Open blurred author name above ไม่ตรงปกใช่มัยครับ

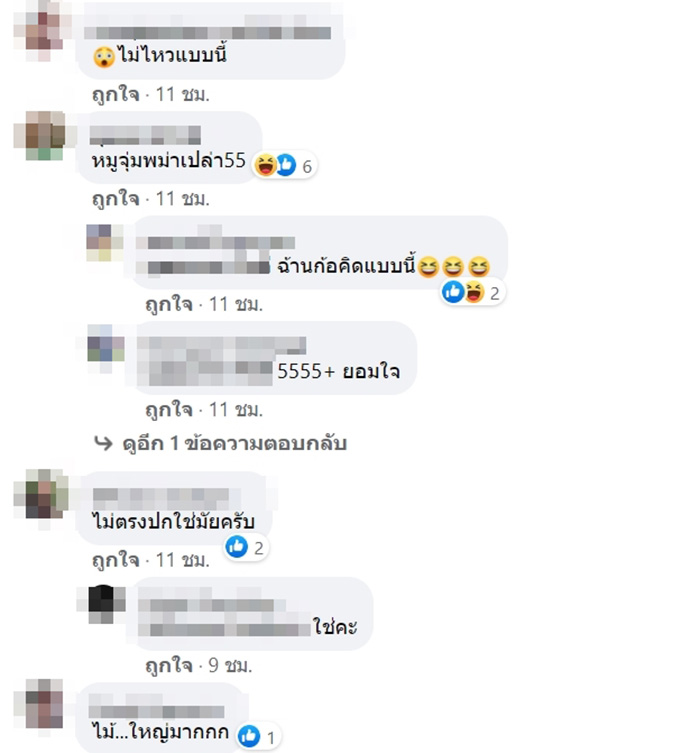tap(160, 496)
